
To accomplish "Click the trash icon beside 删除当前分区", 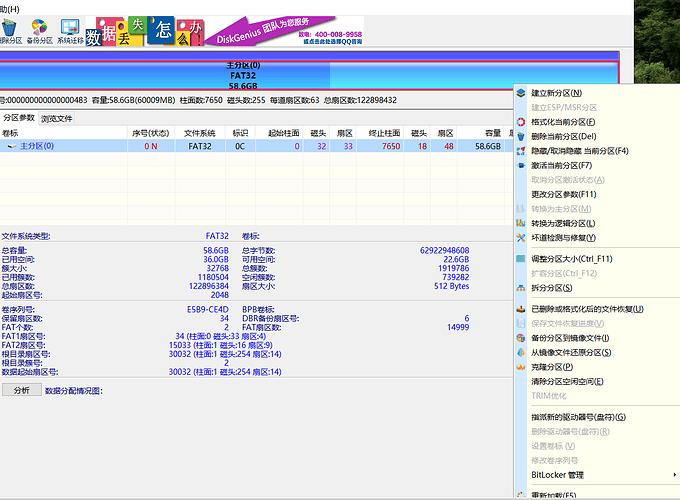I will tap(521, 137).
